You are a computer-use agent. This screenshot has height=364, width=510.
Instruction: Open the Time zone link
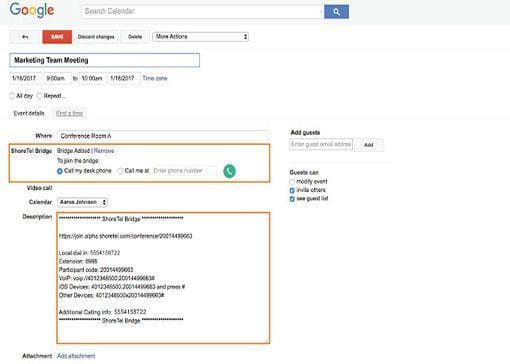click(x=155, y=78)
